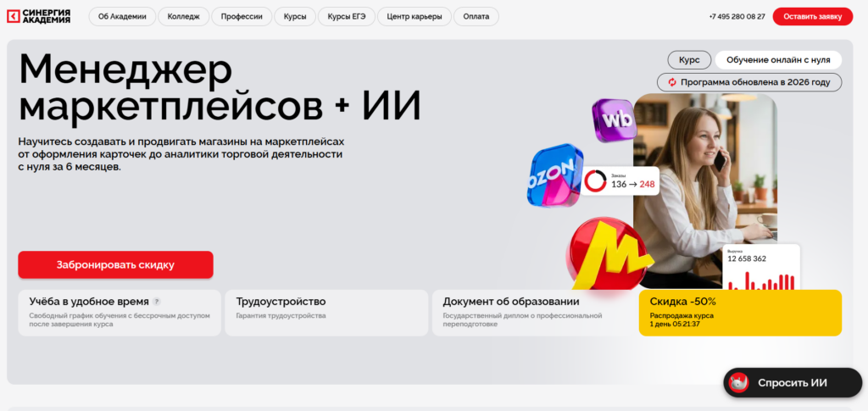Open the Центр карьеры page
This screenshot has width=868, height=411.
tap(415, 17)
